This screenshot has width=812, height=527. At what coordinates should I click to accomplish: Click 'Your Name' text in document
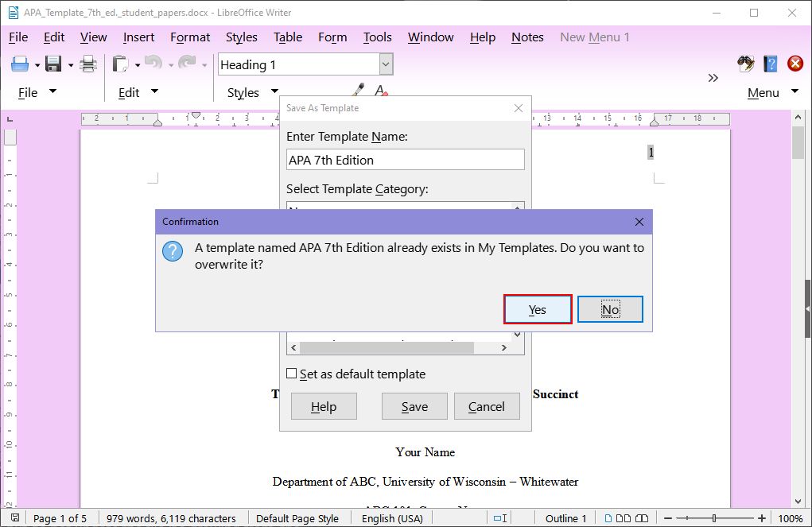(425, 452)
